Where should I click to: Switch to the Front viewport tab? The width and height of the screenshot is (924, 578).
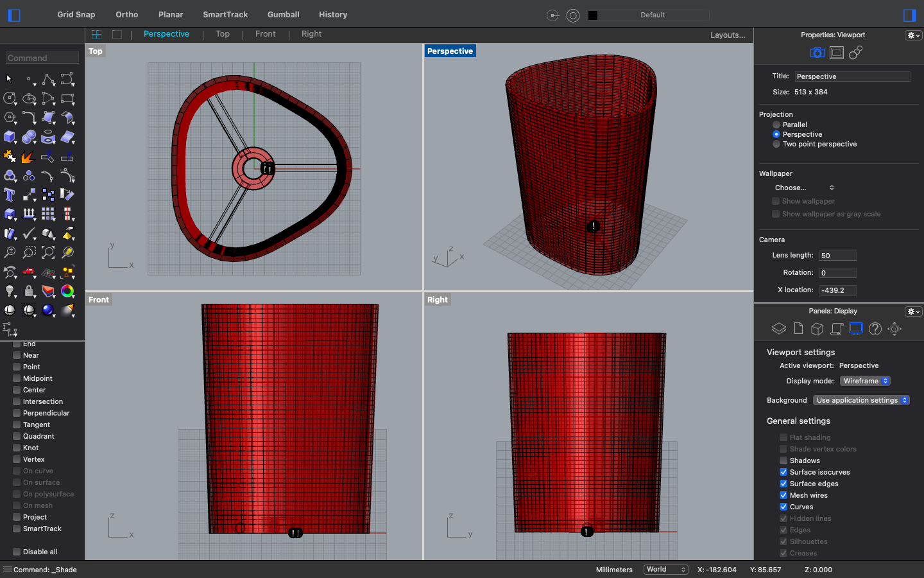pyautogui.click(x=265, y=34)
